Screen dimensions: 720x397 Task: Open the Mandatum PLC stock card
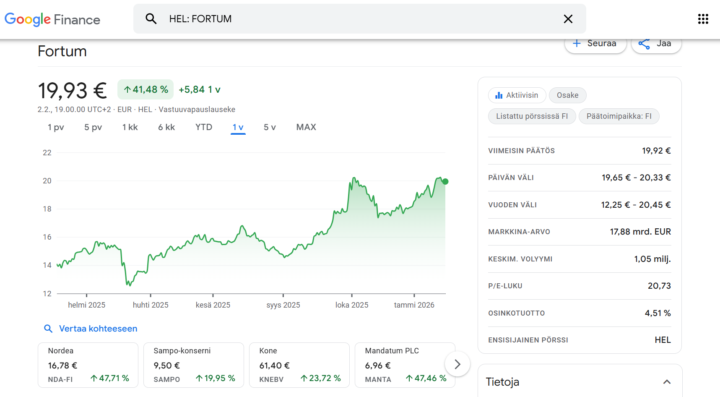tap(405, 365)
